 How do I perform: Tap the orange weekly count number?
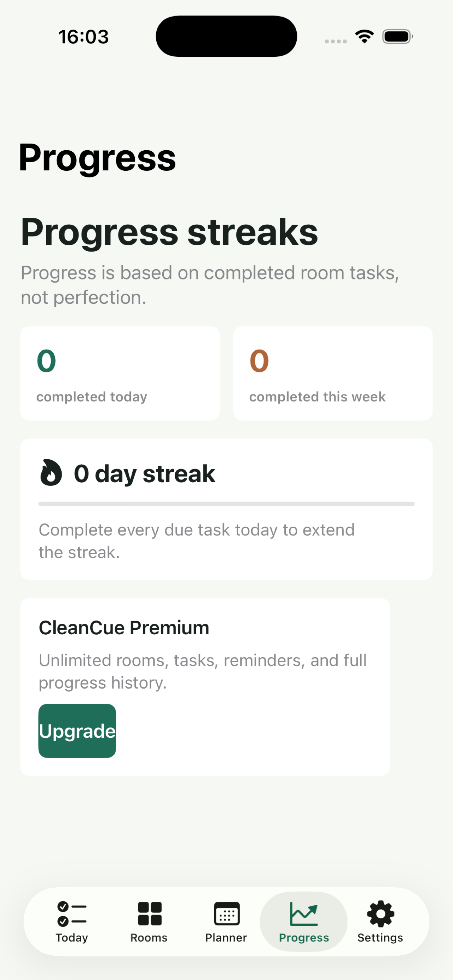(259, 361)
